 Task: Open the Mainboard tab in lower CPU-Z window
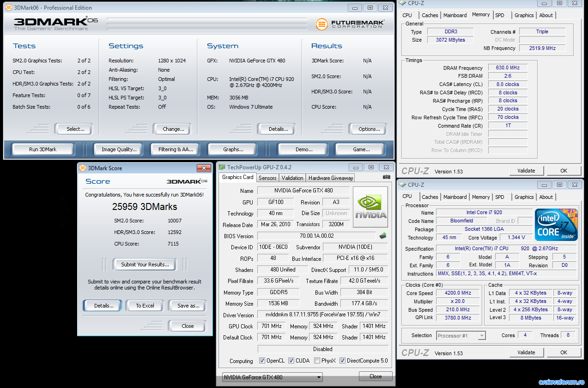[x=455, y=197]
